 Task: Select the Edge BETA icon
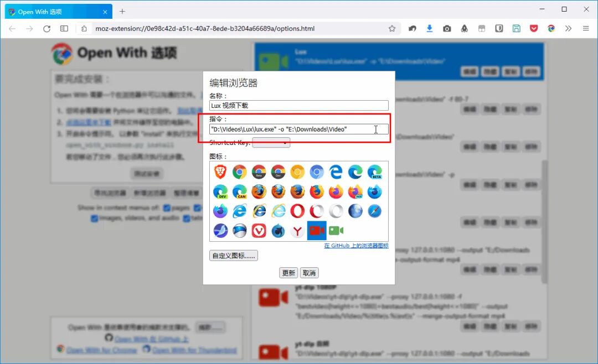(x=374, y=172)
